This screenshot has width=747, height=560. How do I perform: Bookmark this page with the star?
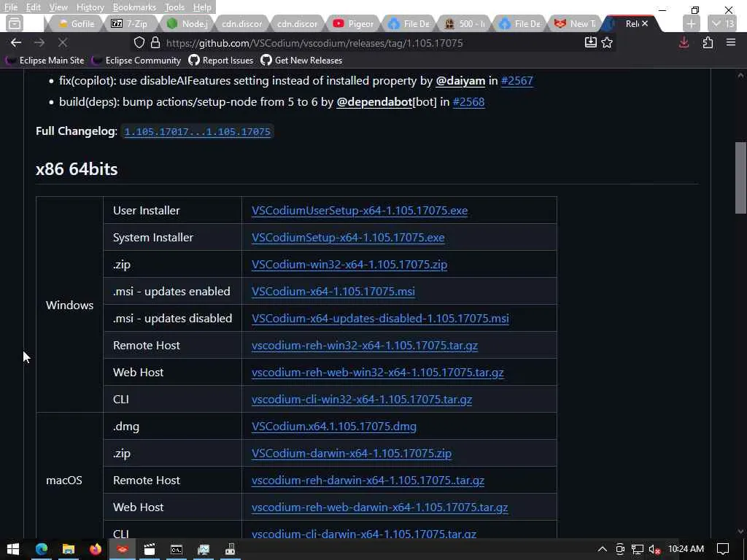(607, 43)
